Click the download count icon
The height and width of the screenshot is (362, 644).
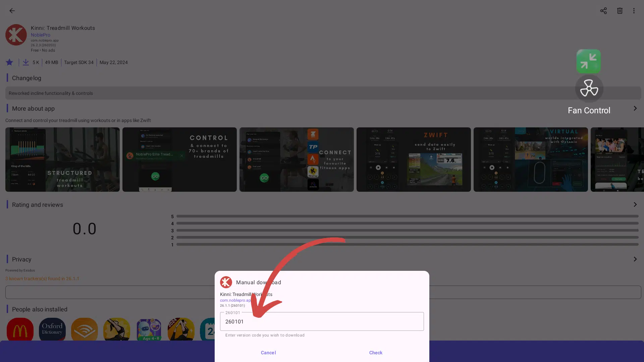pos(26,62)
